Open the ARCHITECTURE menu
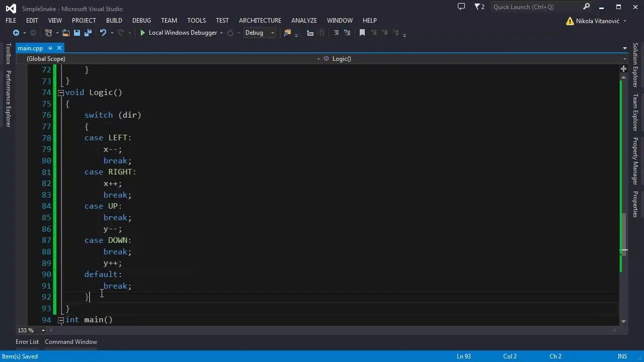 coord(260,21)
